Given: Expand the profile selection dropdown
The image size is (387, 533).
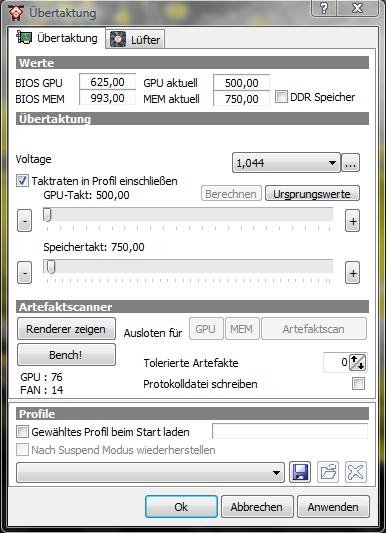Looking at the screenshot, I should click(150, 472).
